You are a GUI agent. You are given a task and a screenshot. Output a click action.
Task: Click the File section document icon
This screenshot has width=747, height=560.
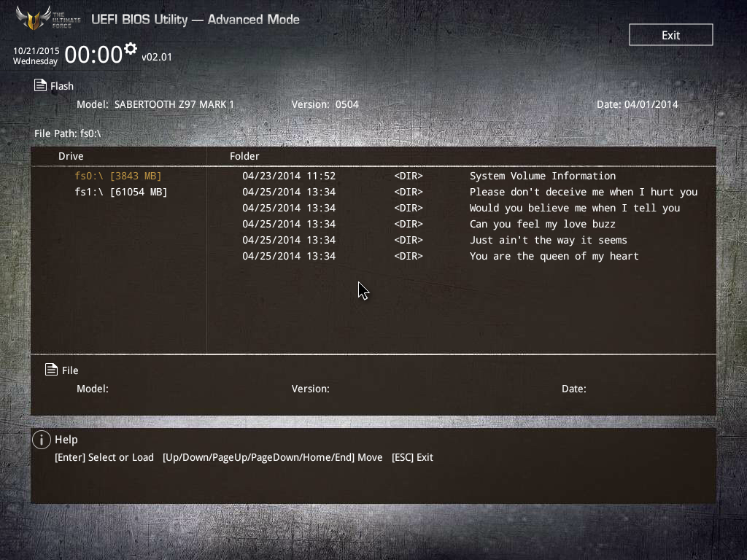click(x=52, y=370)
